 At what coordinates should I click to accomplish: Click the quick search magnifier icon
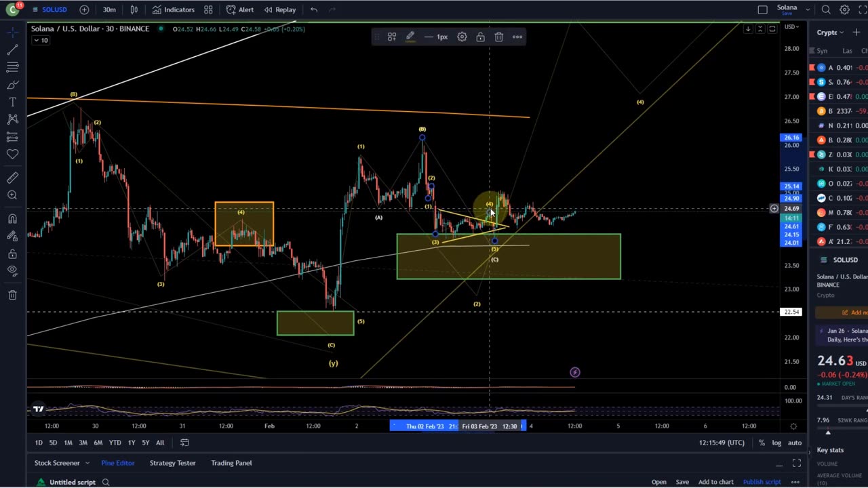point(826,9)
